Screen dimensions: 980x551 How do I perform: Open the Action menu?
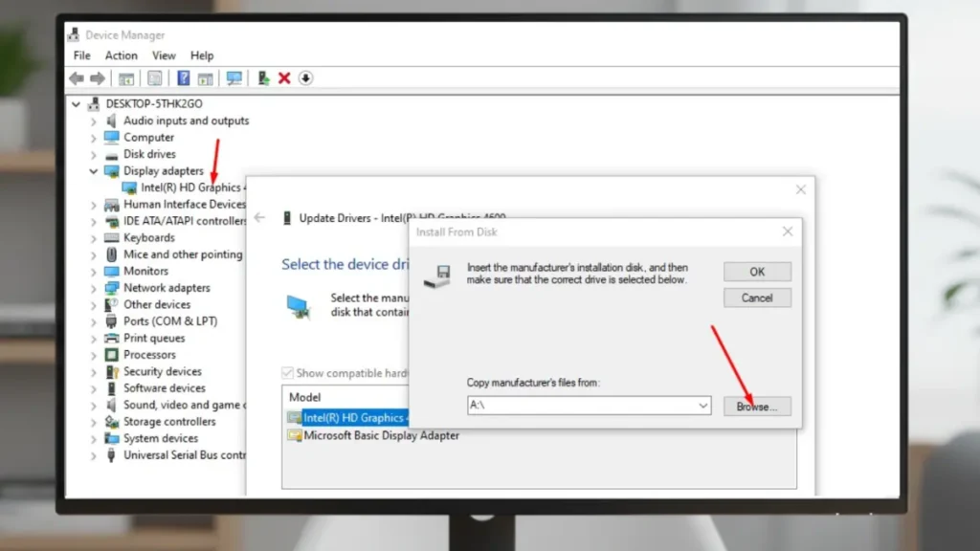(122, 55)
